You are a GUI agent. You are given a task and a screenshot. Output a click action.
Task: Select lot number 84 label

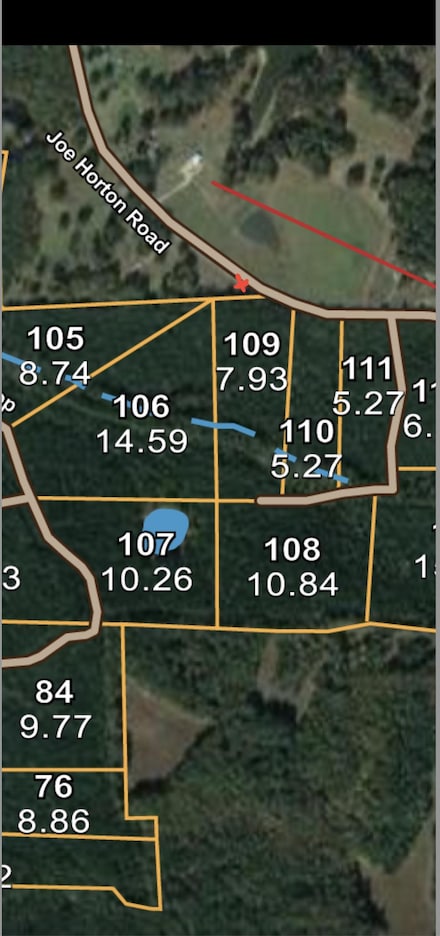coord(54,692)
